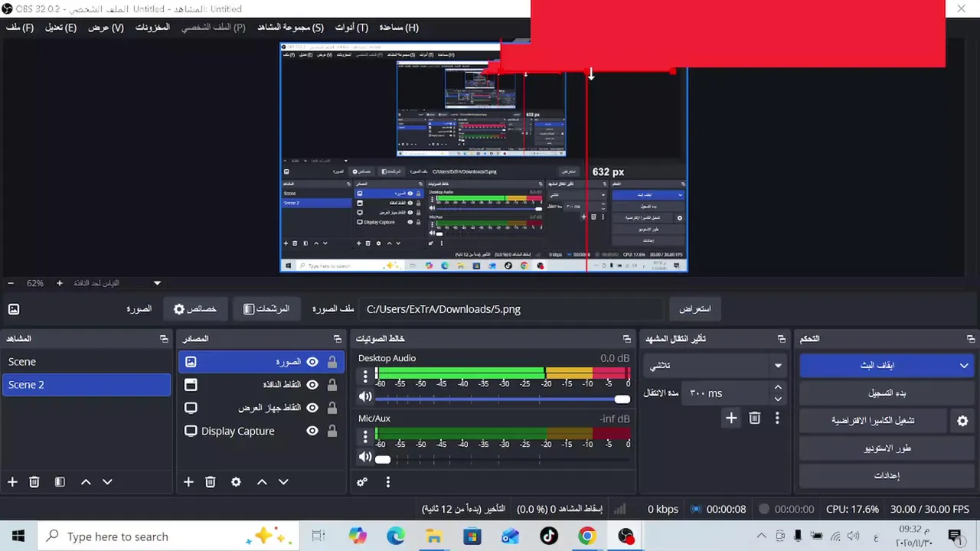Hide the التقاط جهاز العرض source

[x=312, y=408]
